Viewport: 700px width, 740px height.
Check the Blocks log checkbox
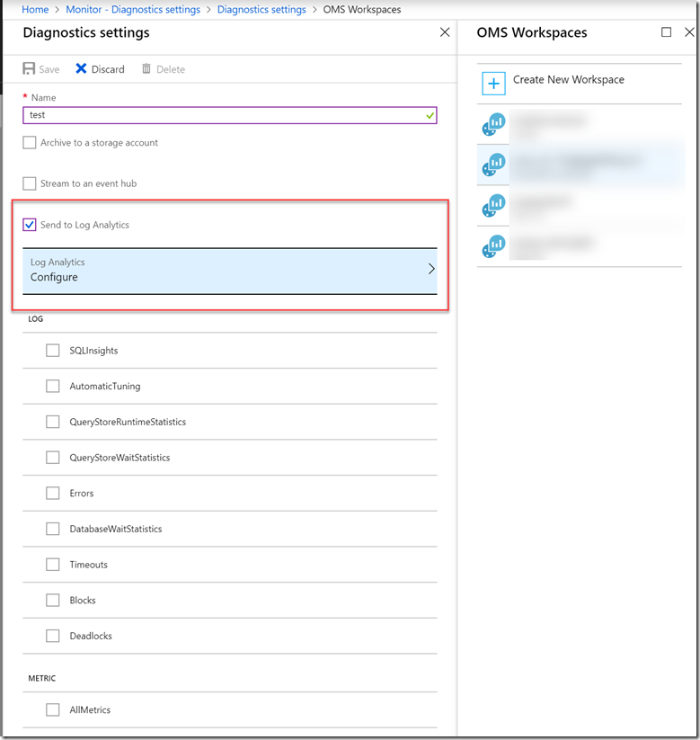(52, 601)
